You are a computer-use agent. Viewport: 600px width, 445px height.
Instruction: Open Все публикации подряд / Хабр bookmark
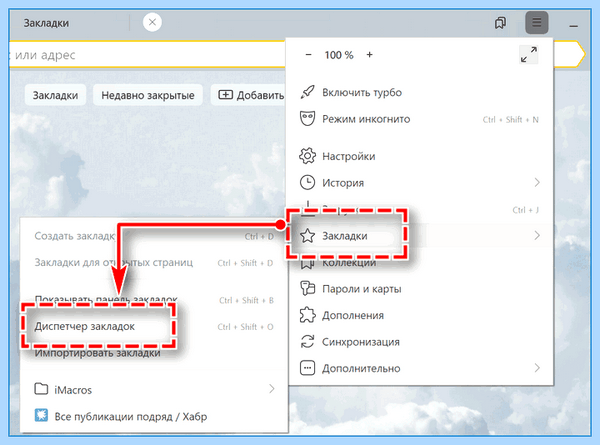click(154, 416)
